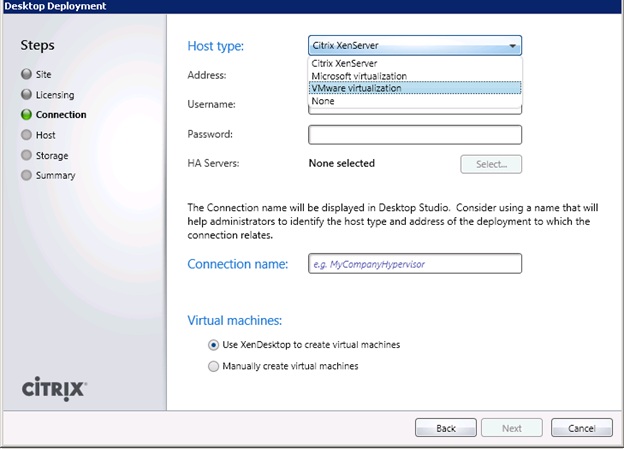624x449 pixels.
Task: Select the Storage step label
Action: click(52, 156)
